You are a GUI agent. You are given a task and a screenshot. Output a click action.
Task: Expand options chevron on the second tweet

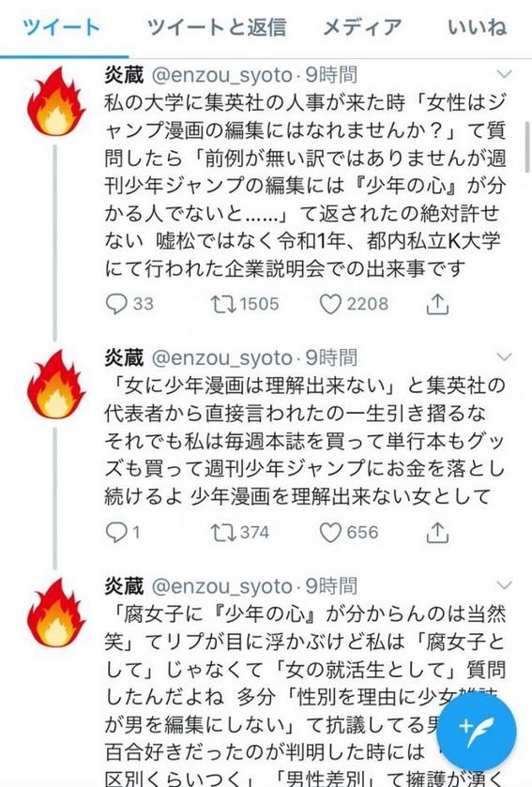coord(504,357)
